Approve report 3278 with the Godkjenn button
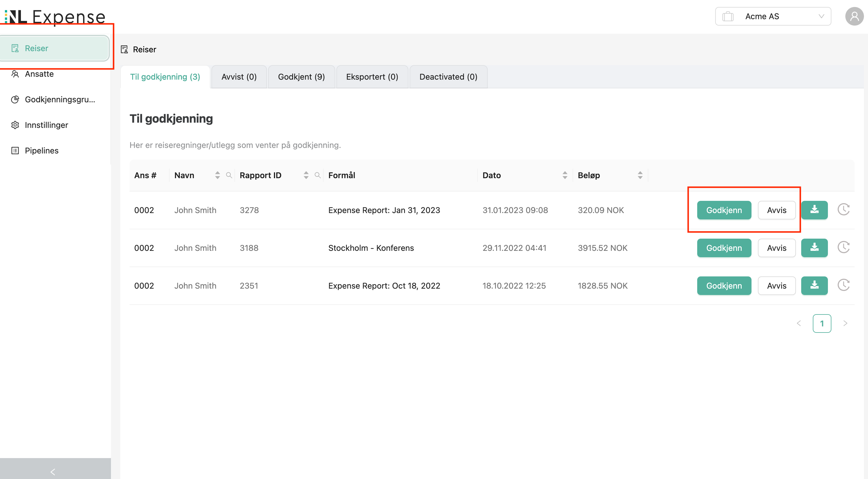Screen dimensions: 868x479 point(724,210)
